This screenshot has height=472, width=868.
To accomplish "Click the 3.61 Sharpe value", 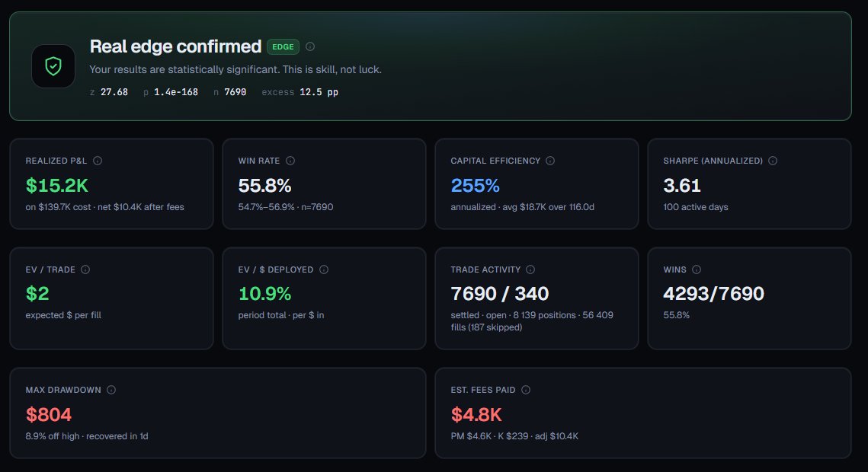I will pos(682,186).
